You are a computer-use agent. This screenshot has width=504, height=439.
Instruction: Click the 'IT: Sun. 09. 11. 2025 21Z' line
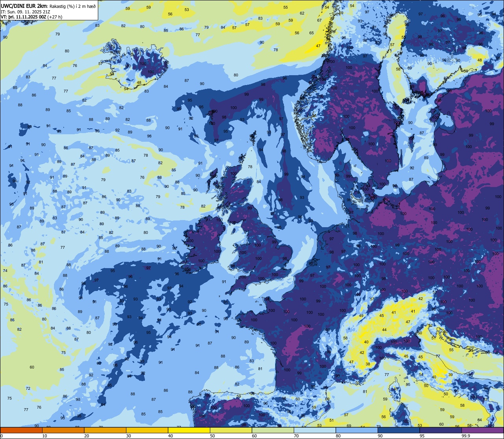tap(25, 11)
